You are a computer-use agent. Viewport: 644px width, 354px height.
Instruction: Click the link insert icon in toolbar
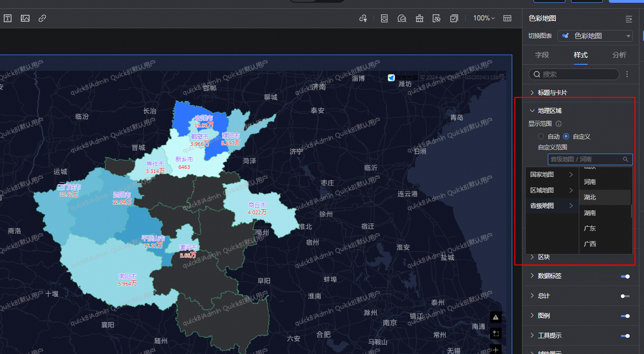pos(42,19)
